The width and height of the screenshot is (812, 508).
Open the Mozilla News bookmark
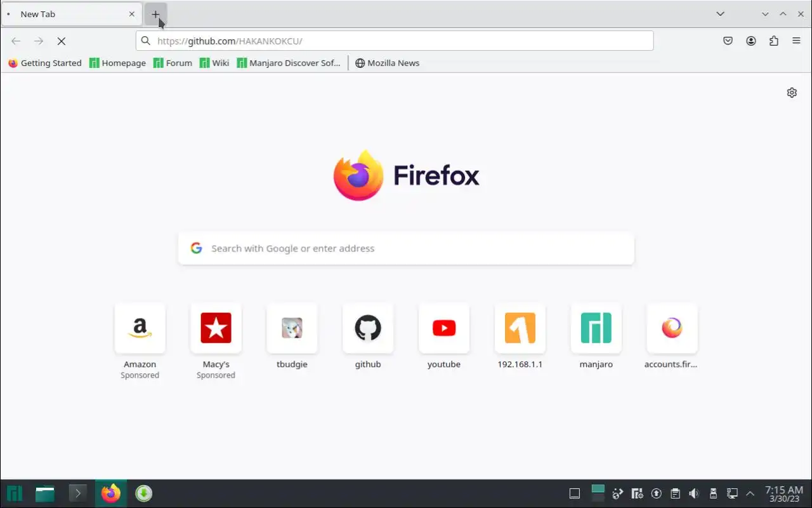(387, 63)
